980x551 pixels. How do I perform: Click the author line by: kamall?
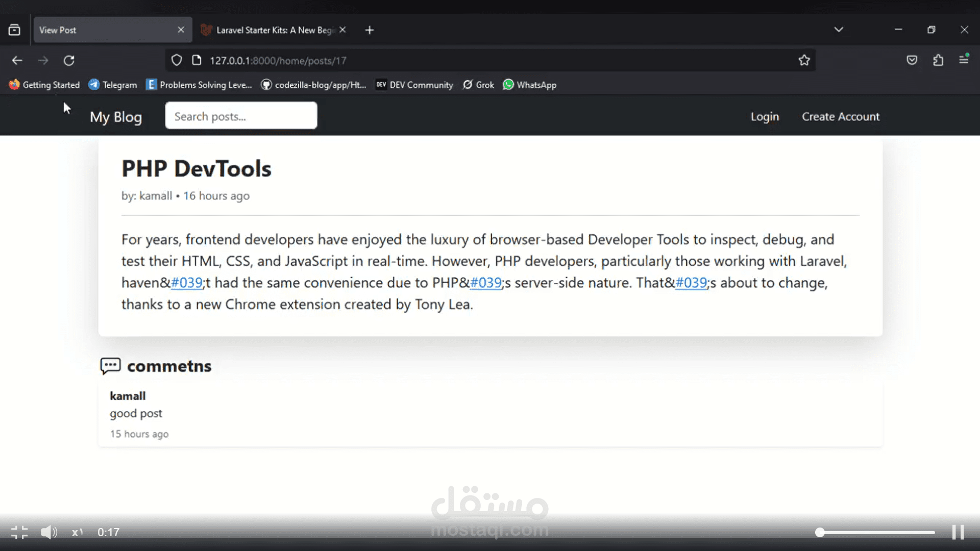pos(147,196)
